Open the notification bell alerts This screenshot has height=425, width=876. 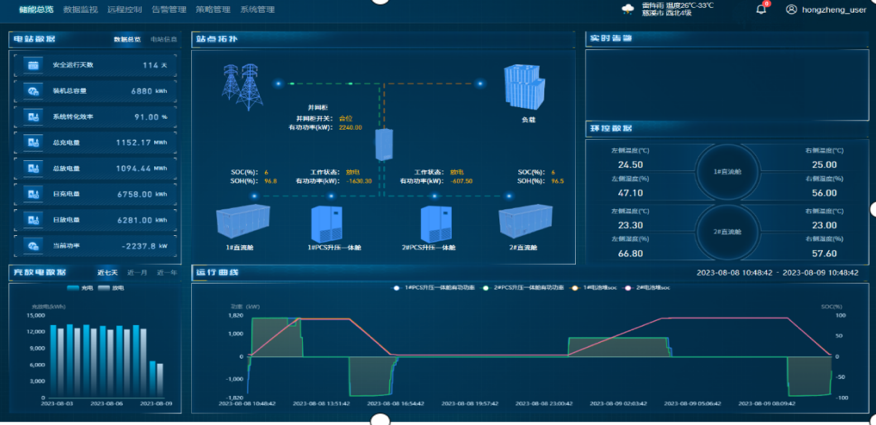762,9
